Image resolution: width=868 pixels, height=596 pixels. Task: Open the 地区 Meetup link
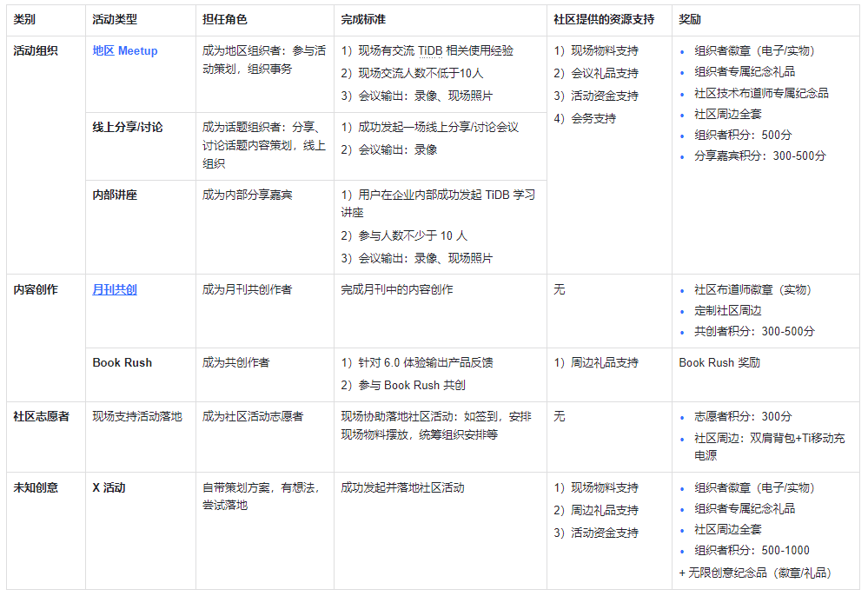coord(124,51)
